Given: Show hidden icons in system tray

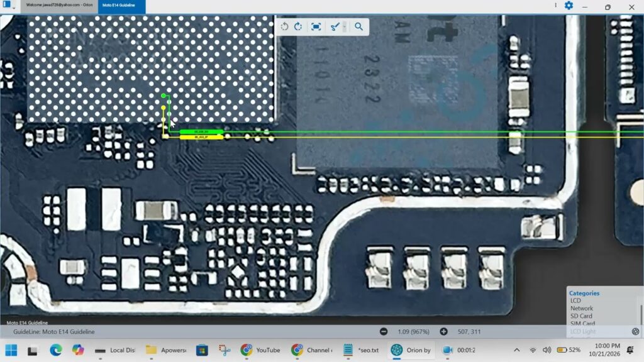Looking at the screenshot, I should (517, 350).
